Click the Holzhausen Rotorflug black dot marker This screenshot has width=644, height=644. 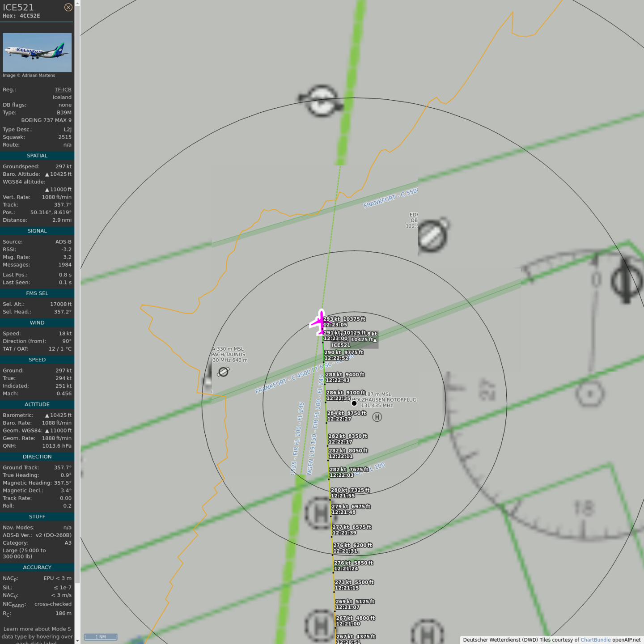pos(354,403)
